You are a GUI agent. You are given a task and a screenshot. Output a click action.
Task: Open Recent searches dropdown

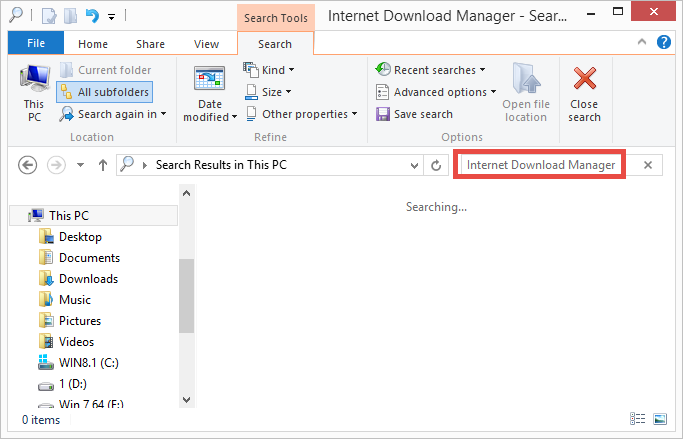pos(431,70)
